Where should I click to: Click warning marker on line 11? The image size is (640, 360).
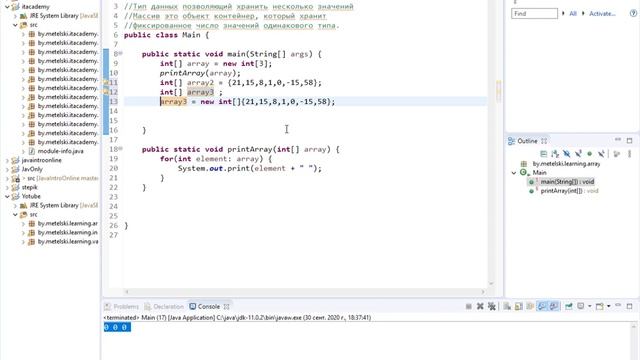[x=106, y=82]
